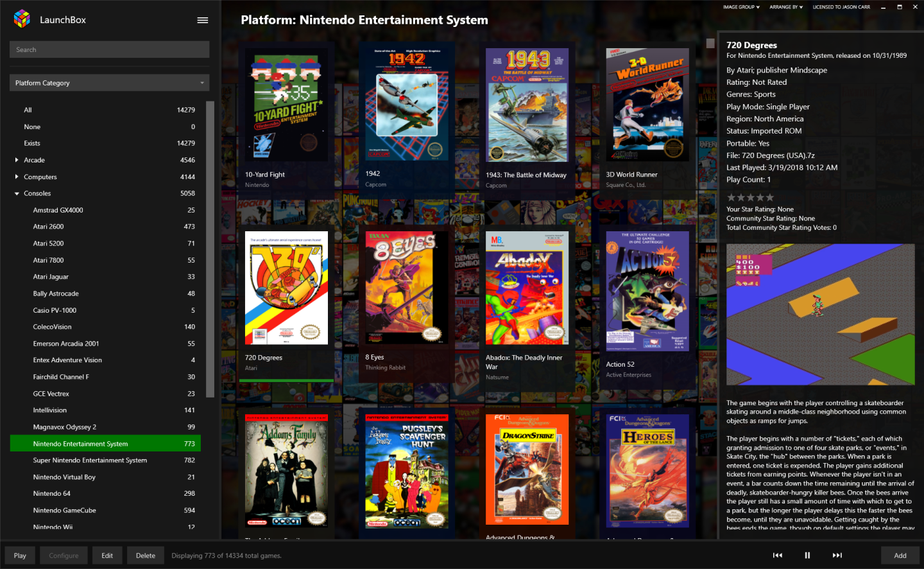Select the 1942 game cover

pos(407,104)
